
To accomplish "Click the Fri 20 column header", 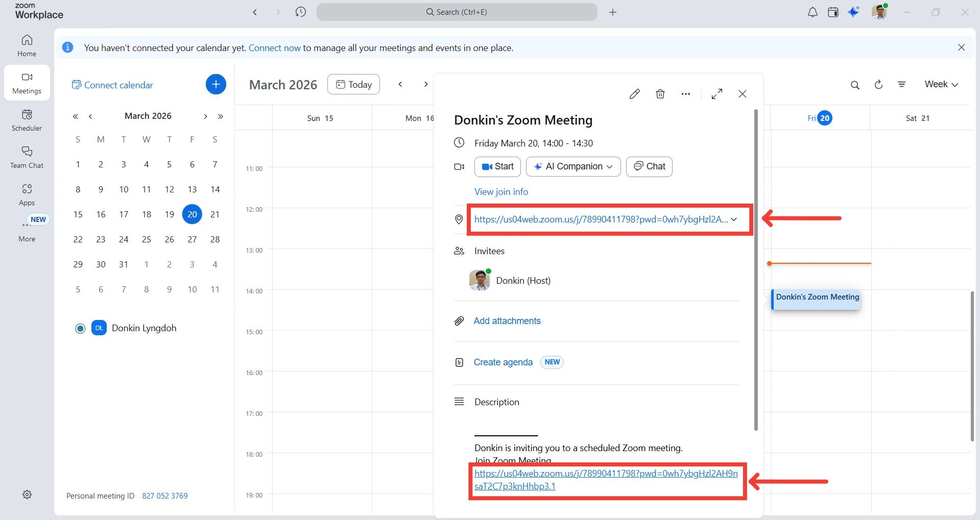I will tap(819, 118).
